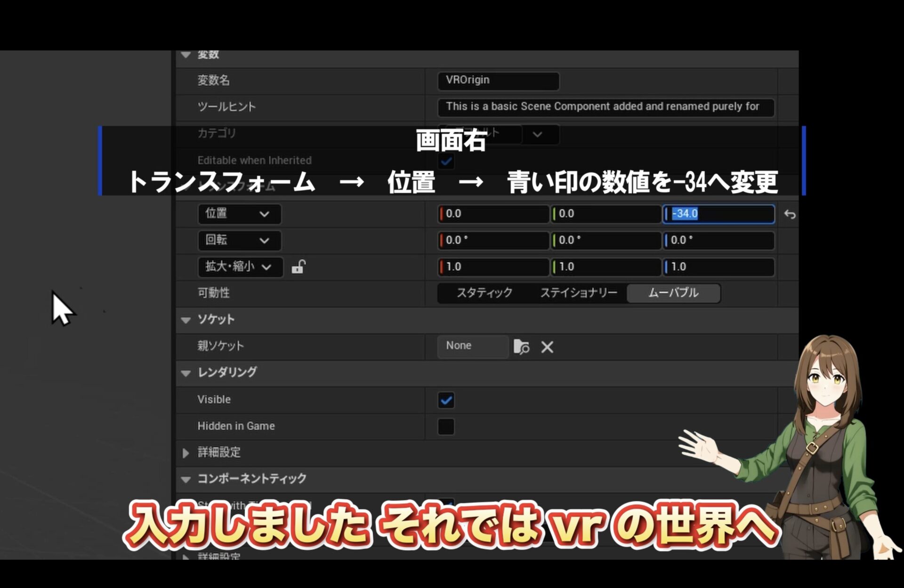
Task: Toggle the Visible checkbox
Action: pos(446,400)
